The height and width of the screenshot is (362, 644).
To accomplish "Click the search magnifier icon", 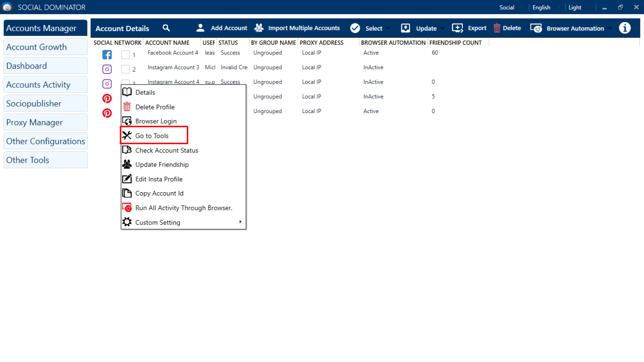I will (x=166, y=28).
